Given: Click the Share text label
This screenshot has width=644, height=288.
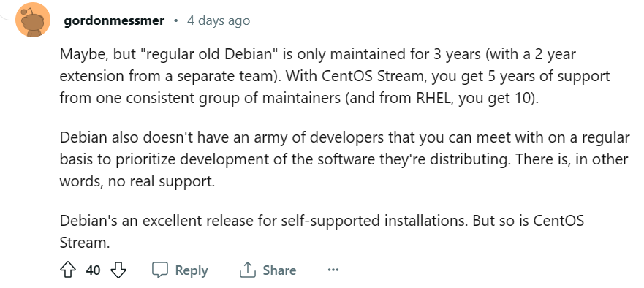Looking at the screenshot, I should (x=279, y=270).
